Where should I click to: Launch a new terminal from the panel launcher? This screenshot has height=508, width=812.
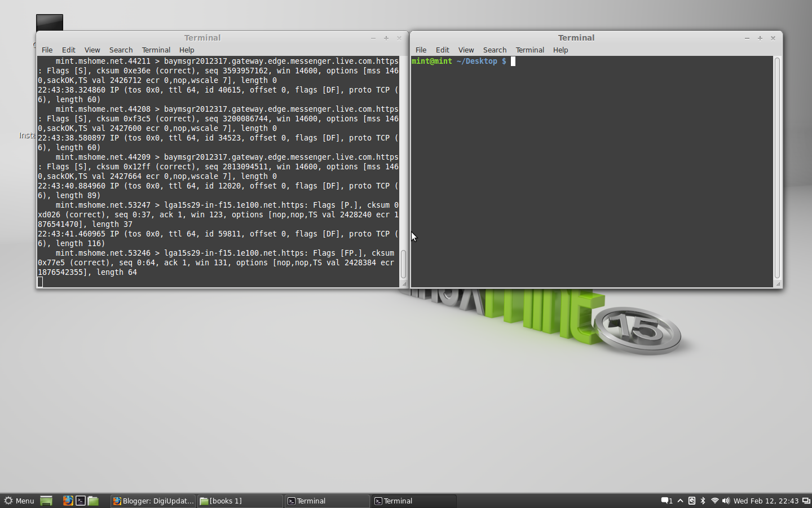[x=80, y=501]
